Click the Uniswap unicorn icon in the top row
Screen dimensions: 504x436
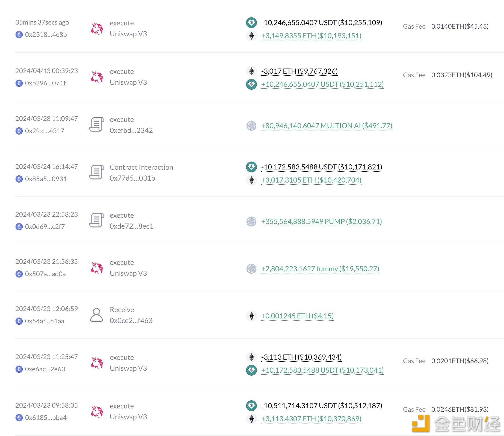click(x=97, y=28)
